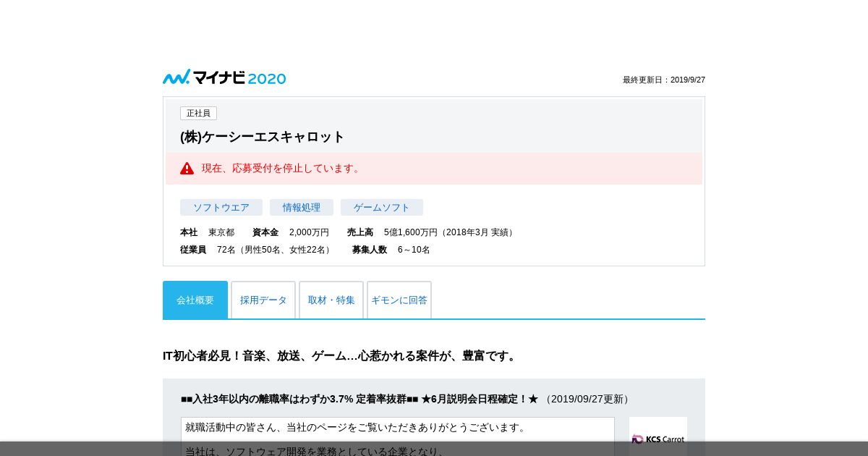Click the ゲームソフト industry tag
The height and width of the screenshot is (456, 868).
click(382, 208)
